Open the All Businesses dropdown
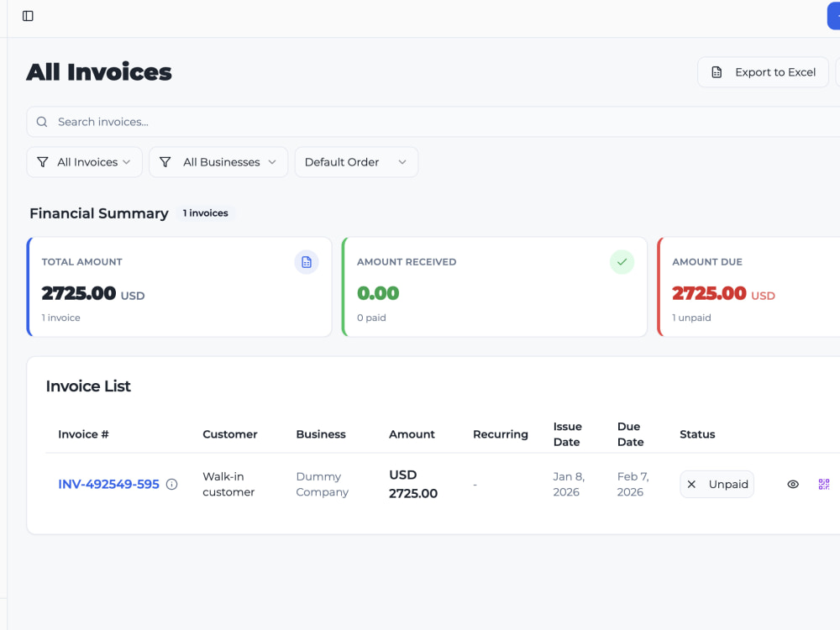840x630 pixels. (x=218, y=162)
